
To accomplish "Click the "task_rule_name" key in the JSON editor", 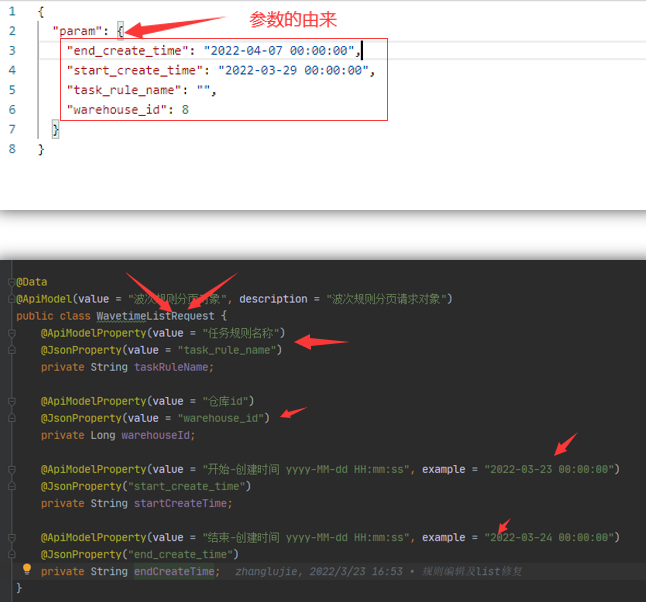I will click(x=124, y=90).
